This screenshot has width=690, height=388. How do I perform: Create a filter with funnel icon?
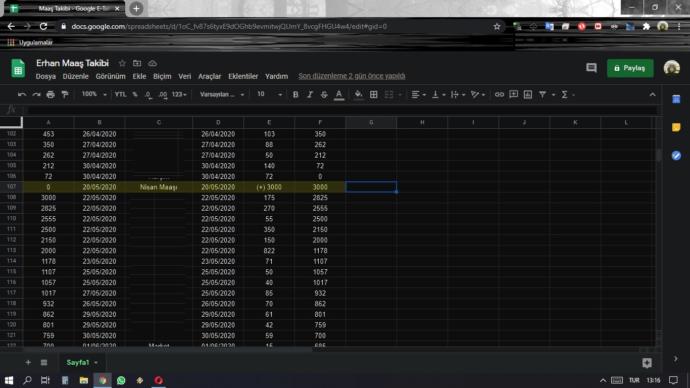click(x=543, y=95)
